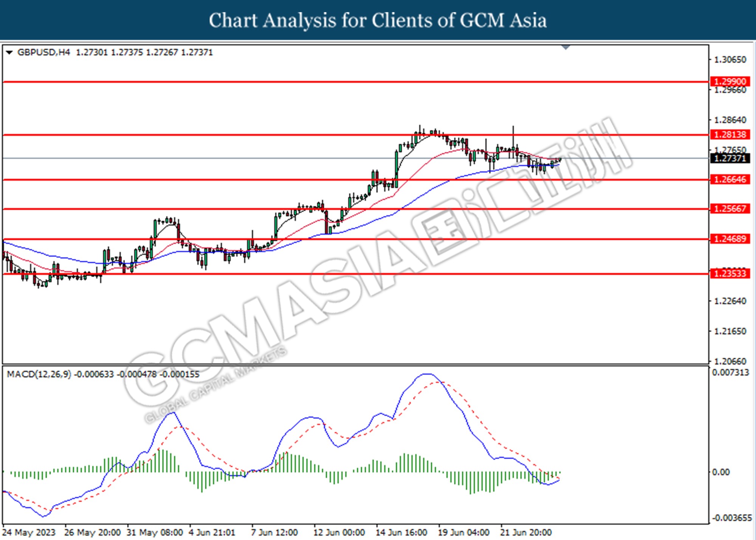Image resolution: width=756 pixels, height=540 pixels.
Task: Click the 7 Jun 12:00 time label
Action: click(274, 532)
